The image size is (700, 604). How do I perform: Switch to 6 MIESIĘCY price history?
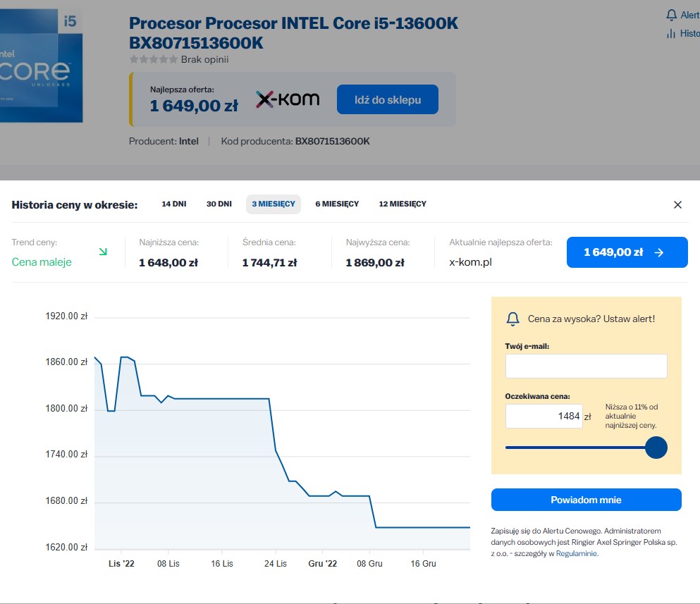pos(337,204)
